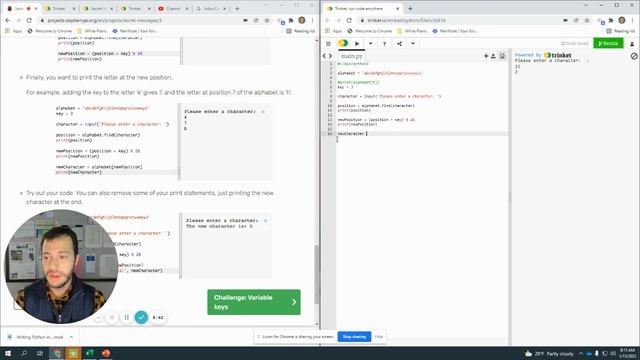Open a new tab in the left Chrome window
640x360 pixels.
click(237, 8)
